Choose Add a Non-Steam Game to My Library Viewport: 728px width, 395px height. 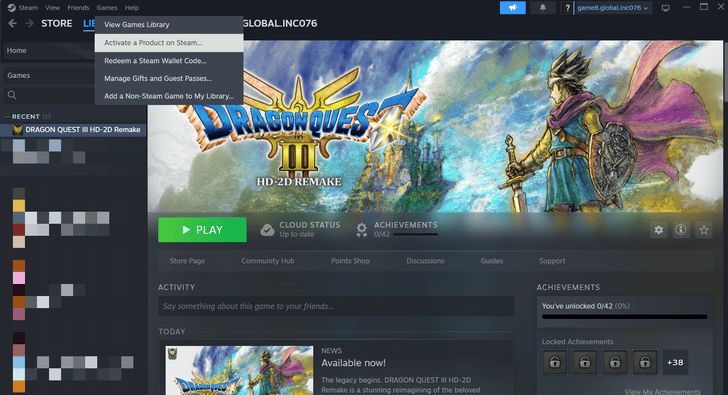169,96
